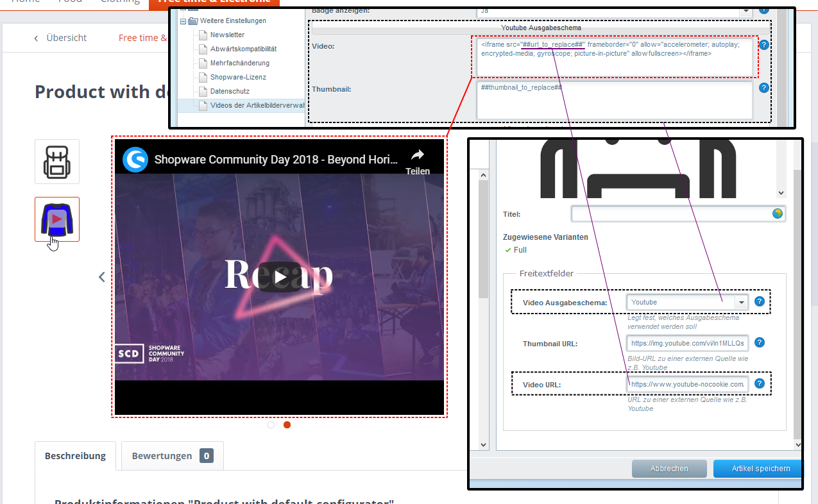The image size is (818, 504).
Task: Click the document icon next to Mehrfachänderung
Action: [203, 63]
